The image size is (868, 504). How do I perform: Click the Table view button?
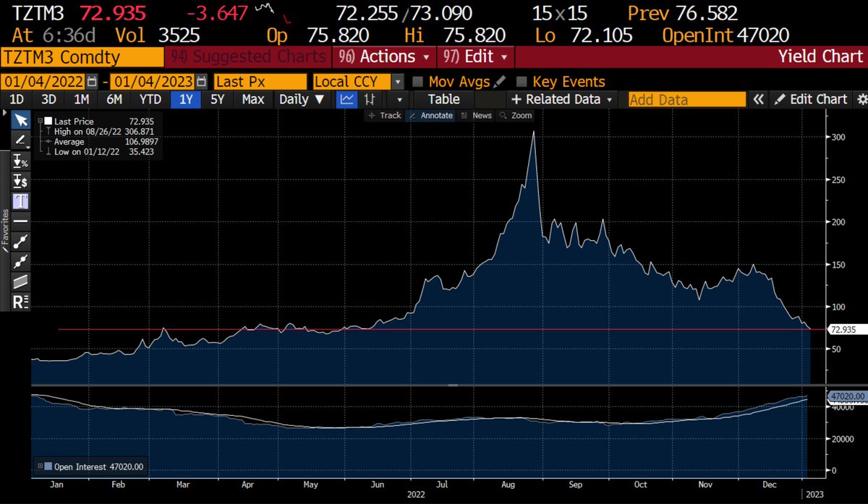[443, 100]
